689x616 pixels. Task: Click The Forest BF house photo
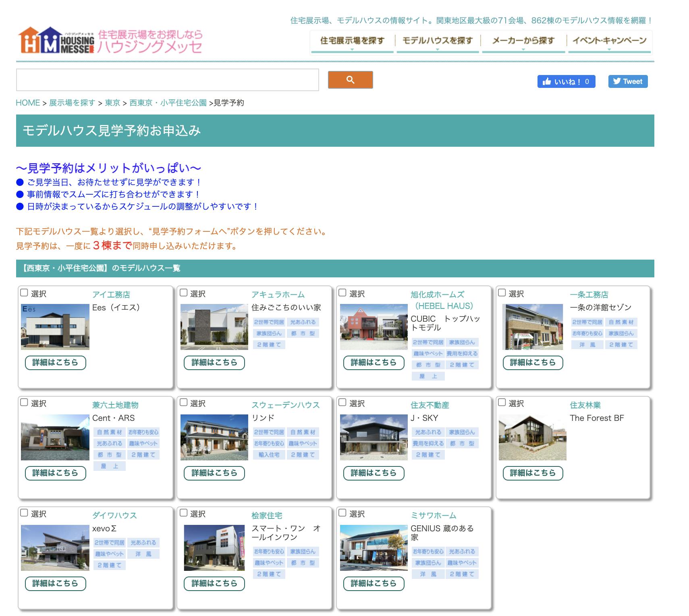click(x=533, y=437)
